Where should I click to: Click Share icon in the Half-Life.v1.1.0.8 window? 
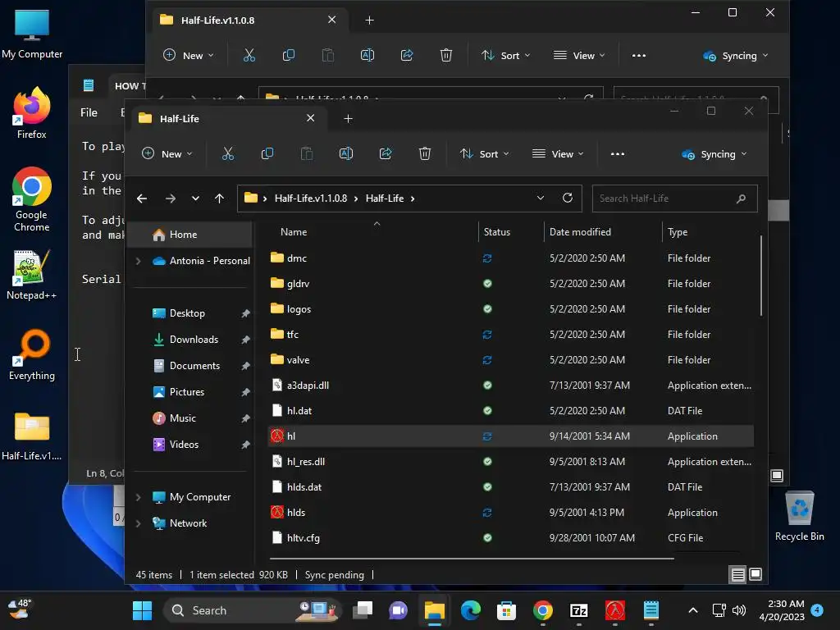tap(407, 55)
